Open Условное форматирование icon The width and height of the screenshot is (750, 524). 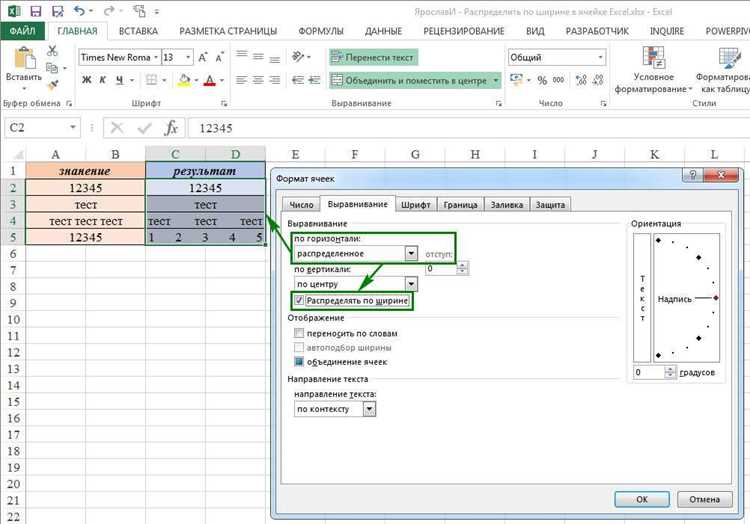tap(653, 70)
